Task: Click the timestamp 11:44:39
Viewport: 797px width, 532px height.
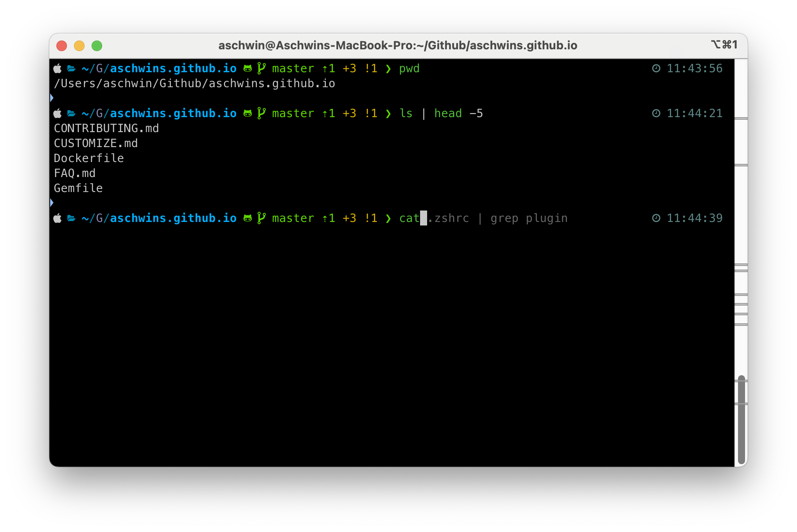Action: (x=694, y=218)
